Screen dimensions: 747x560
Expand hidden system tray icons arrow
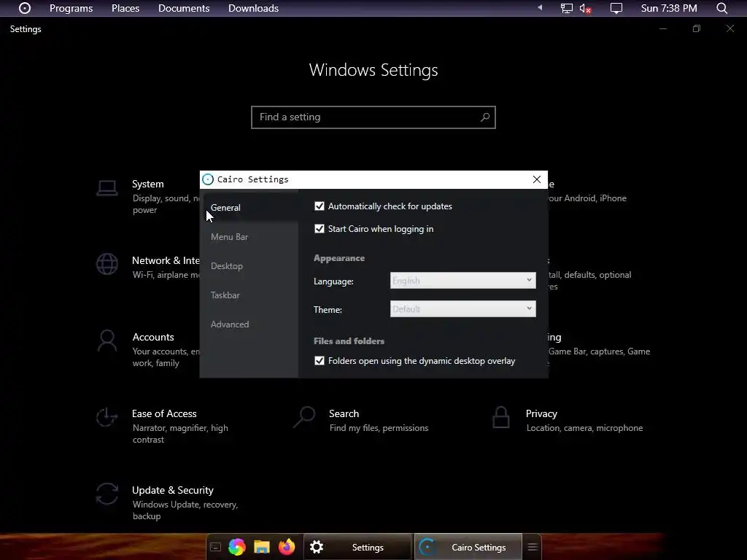(540, 7)
